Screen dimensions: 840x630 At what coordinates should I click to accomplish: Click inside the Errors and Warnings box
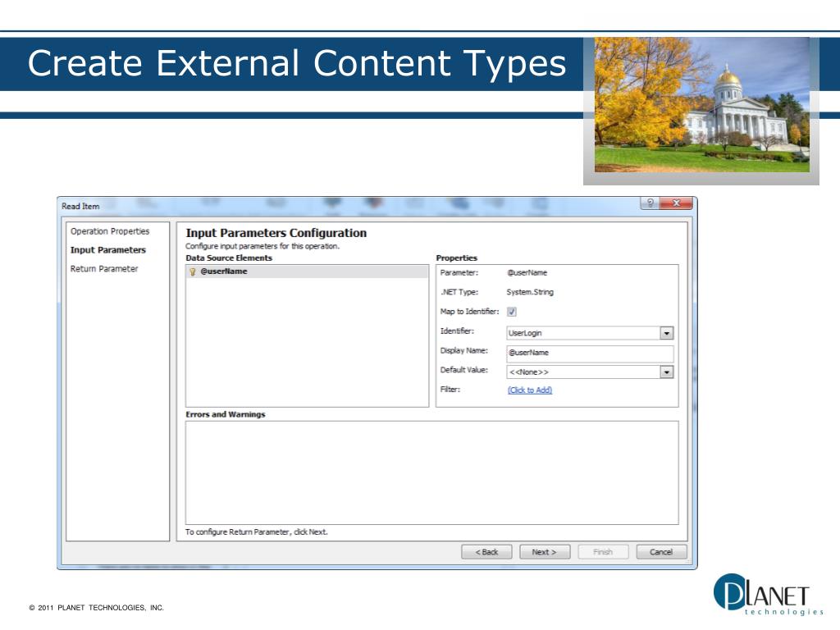coord(431,472)
